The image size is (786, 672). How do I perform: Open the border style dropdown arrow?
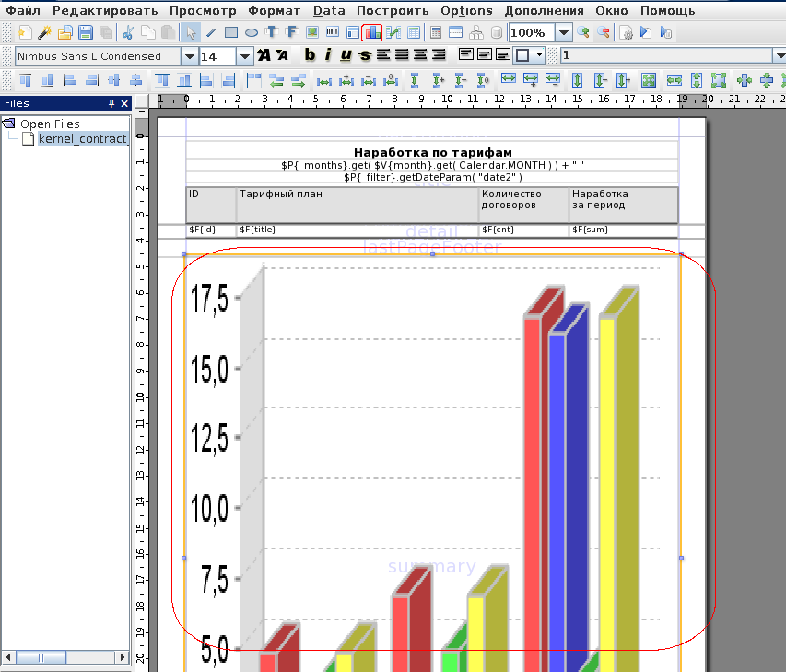(540, 54)
